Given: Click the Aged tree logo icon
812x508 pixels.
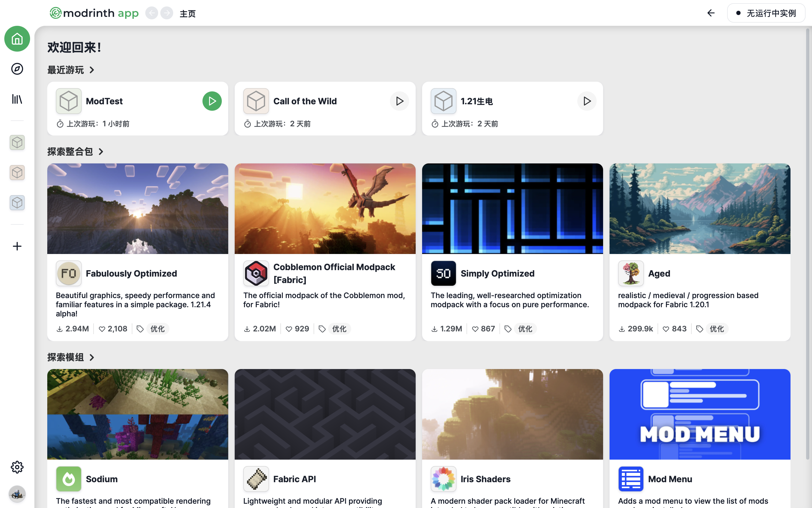Looking at the screenshot, I should point(631,274).
